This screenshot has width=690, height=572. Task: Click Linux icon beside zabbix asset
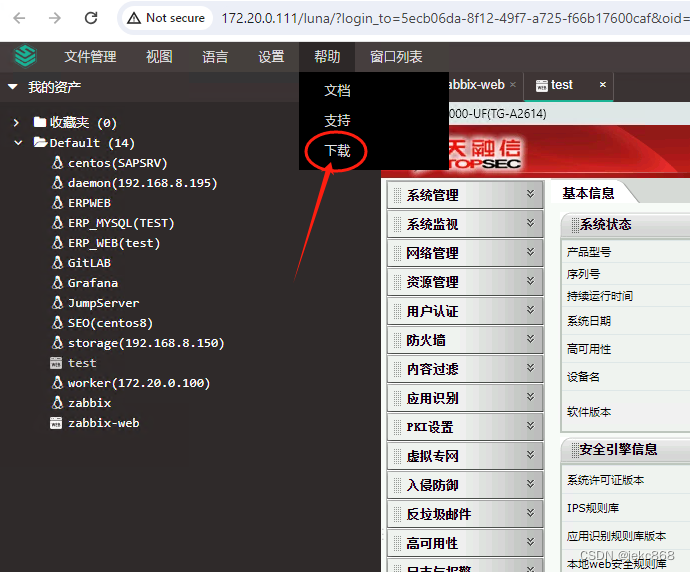coord(57,402)
